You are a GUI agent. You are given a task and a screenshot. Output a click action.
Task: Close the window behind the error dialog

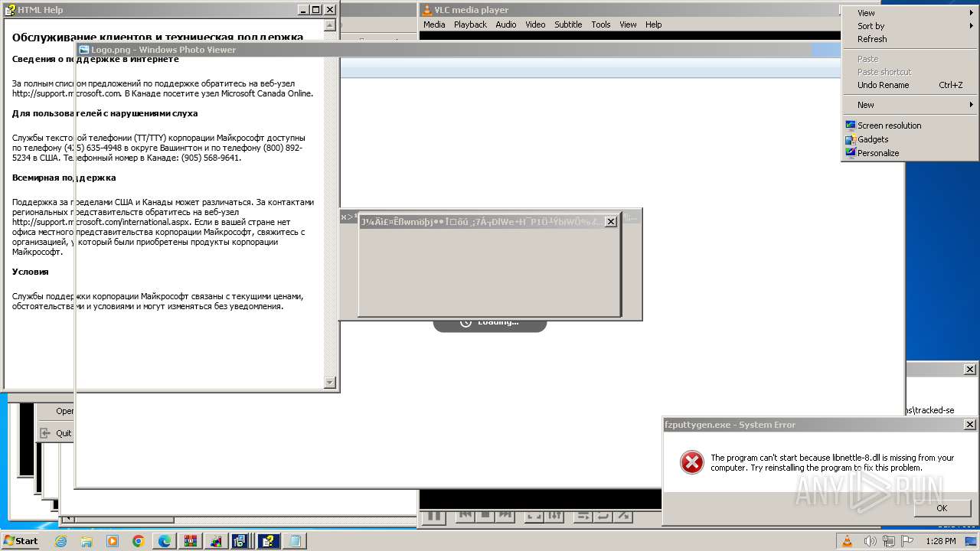969,369
